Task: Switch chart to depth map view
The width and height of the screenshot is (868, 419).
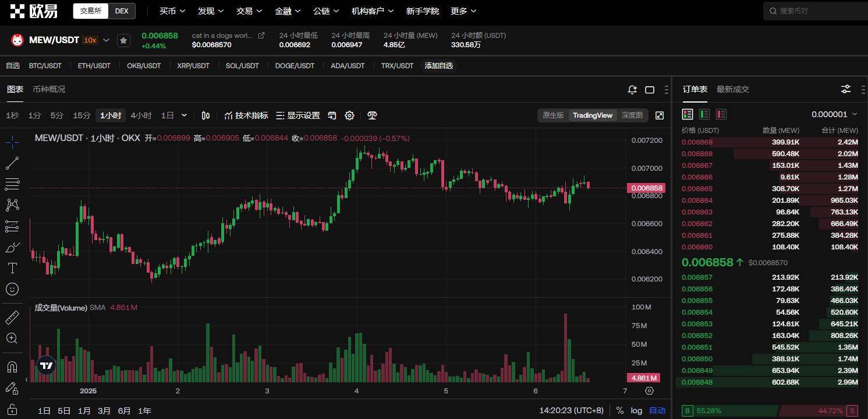Action: pyautogui.click(x=632, y=115)
